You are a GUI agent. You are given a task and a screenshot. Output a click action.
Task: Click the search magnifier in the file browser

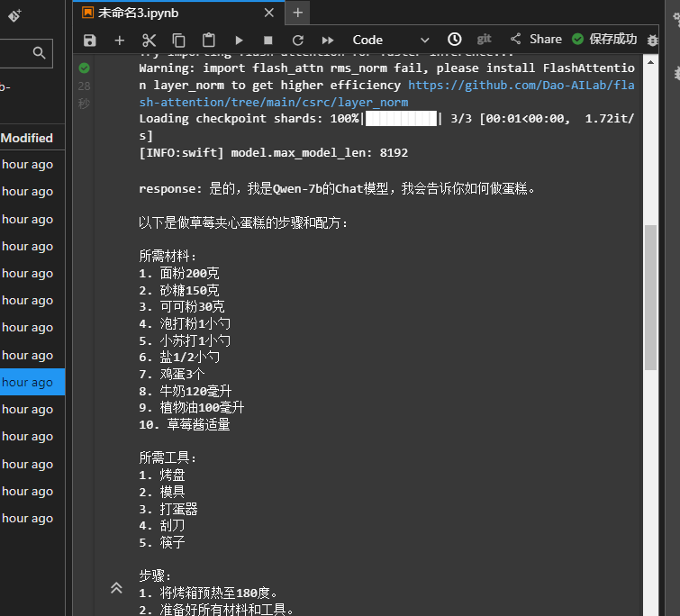point(39,53)
